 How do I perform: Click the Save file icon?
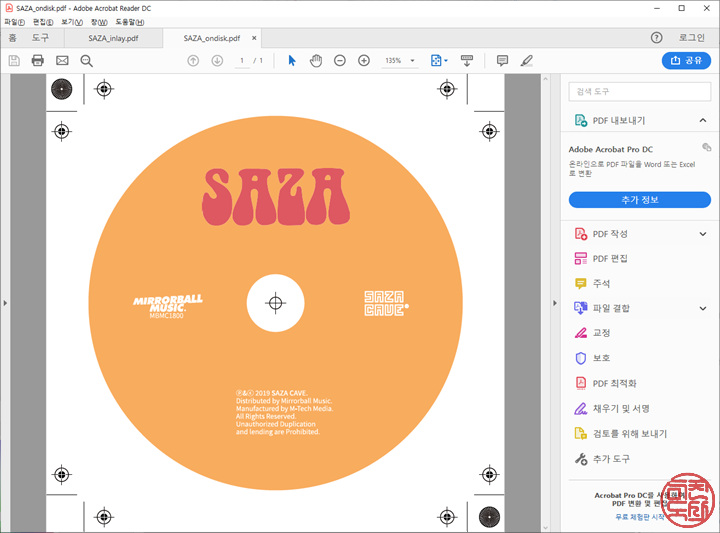point(14,61)
